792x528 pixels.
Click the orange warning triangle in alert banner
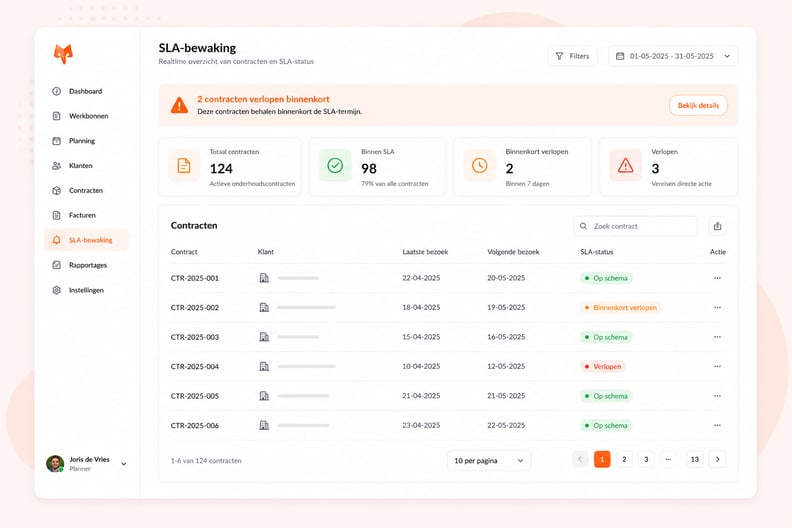click(x=179, y=105)
